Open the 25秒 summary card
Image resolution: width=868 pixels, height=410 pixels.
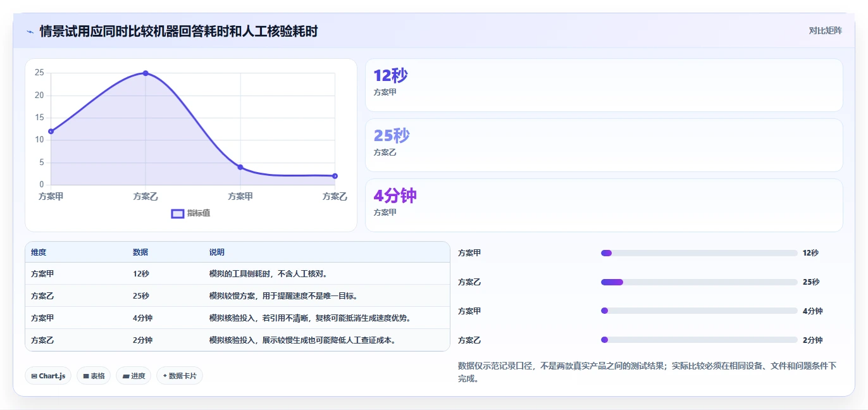(604, 146)
